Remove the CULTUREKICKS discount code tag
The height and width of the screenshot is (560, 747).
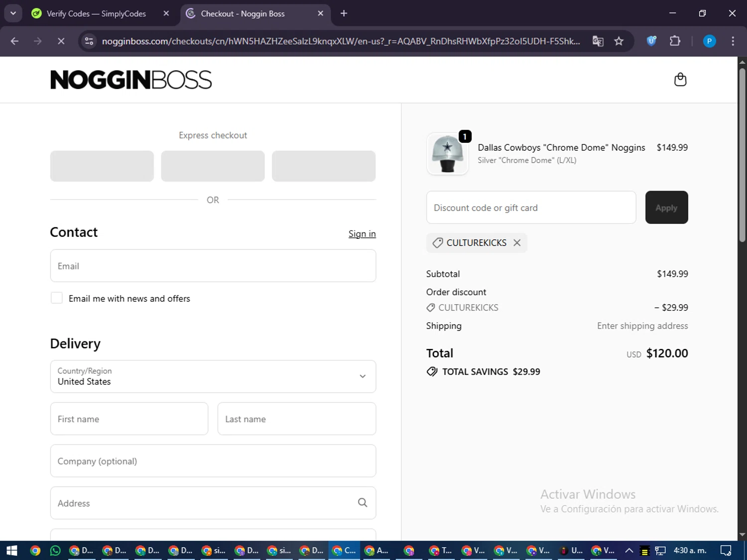517,243
